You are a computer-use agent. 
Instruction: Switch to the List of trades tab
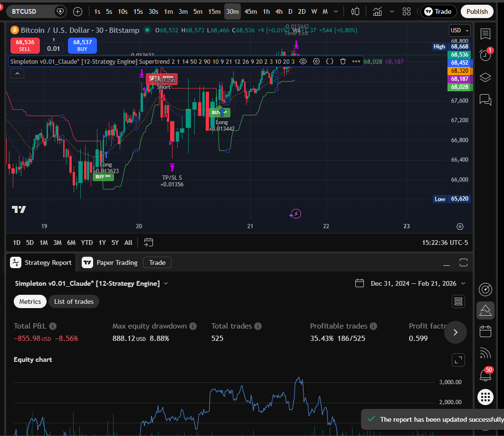pyautogui.click(x=74, y=301)
